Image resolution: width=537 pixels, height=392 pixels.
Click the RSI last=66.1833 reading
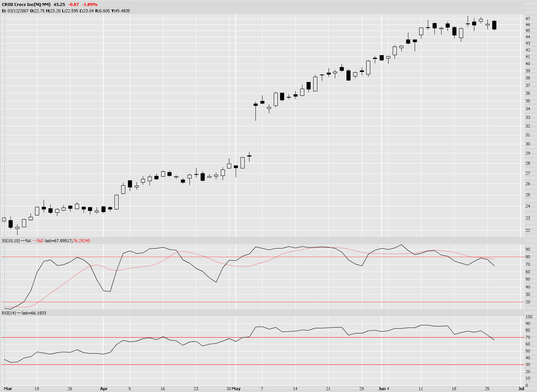click(34, 313)
